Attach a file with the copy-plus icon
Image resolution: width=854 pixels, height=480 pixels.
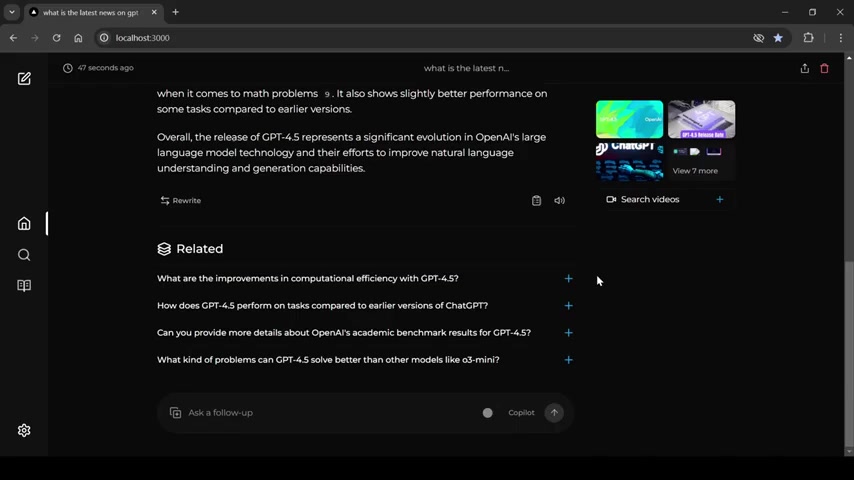tap(175, 412)
